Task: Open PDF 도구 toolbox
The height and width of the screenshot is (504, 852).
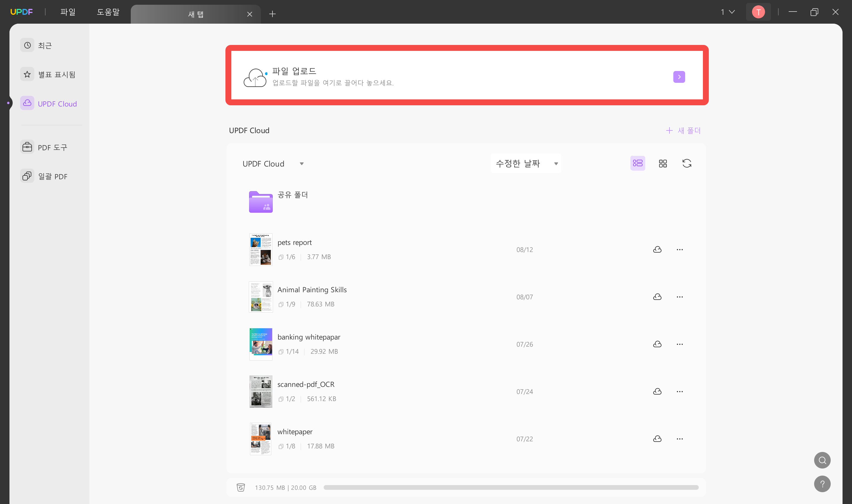Action: tap(44, 147)
